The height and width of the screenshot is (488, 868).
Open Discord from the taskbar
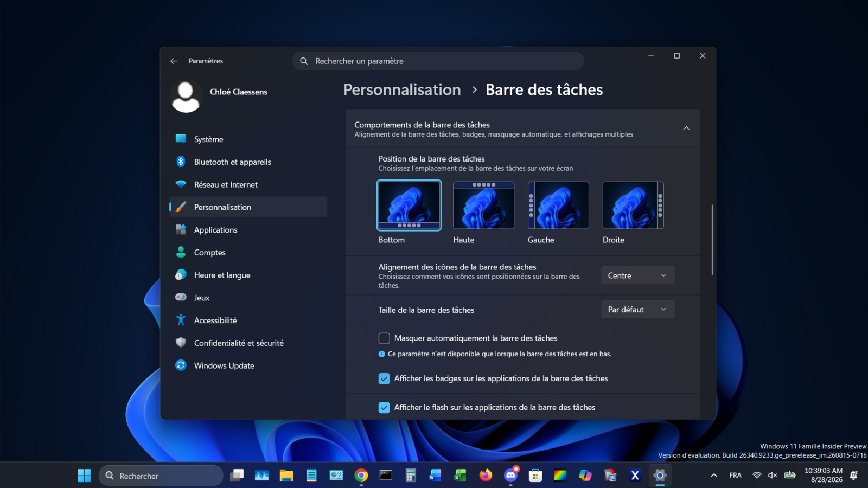click(x=510, y=476)
